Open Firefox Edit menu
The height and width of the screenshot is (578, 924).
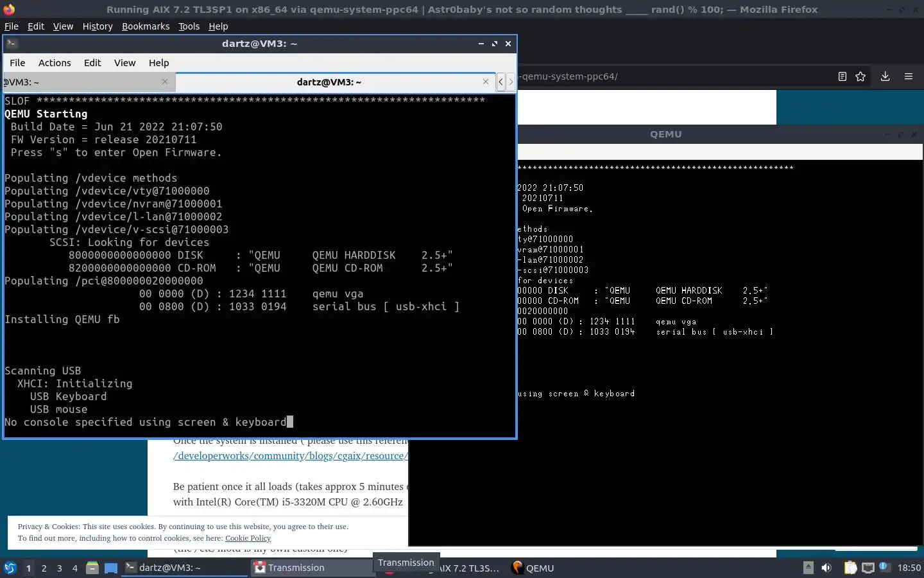click(x=36, y=26)
